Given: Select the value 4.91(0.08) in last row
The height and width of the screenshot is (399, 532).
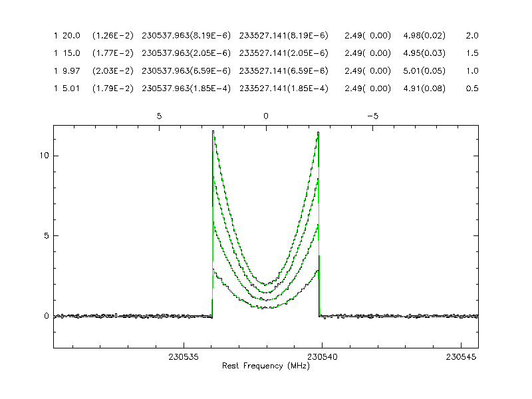Looking at the screenshot, I should [424, 88].
